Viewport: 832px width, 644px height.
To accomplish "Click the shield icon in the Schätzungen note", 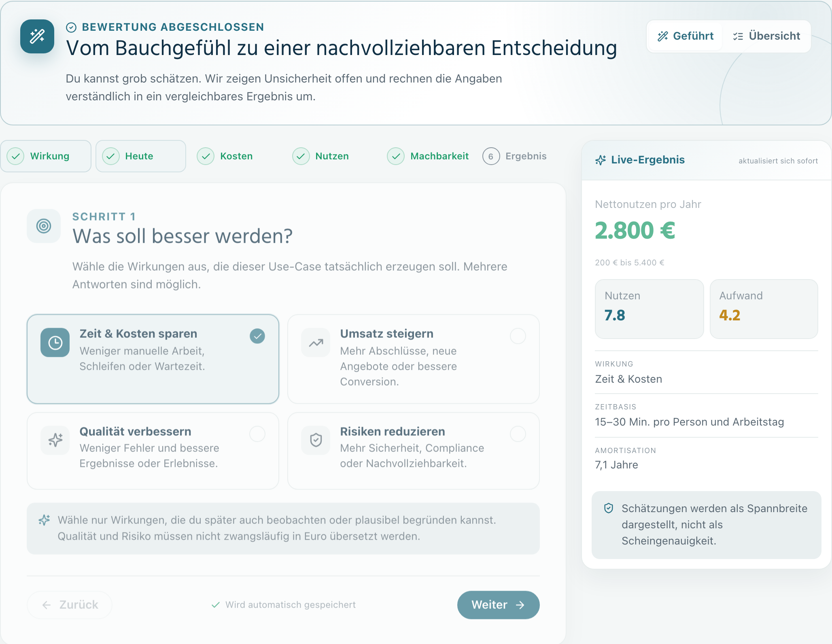I will click(609, 508).
